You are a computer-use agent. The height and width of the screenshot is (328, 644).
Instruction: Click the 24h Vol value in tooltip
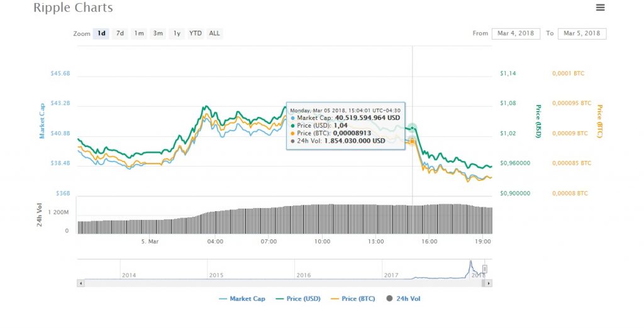[x=355, y=141]
